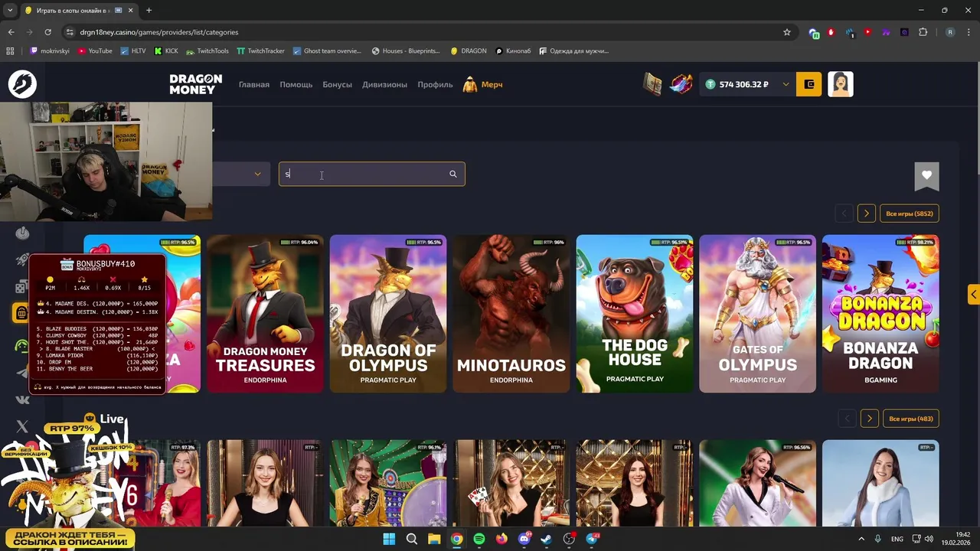This screenshot has height=551, width=980.
Task: Open the TwitchTracker bookmark
Action: (260, 51)
